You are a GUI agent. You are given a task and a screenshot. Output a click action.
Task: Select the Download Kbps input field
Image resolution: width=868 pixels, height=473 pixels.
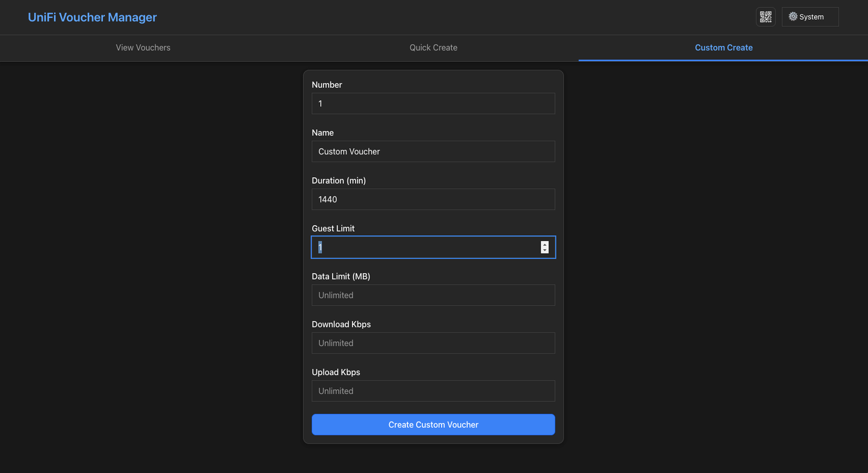click(433, 343)
